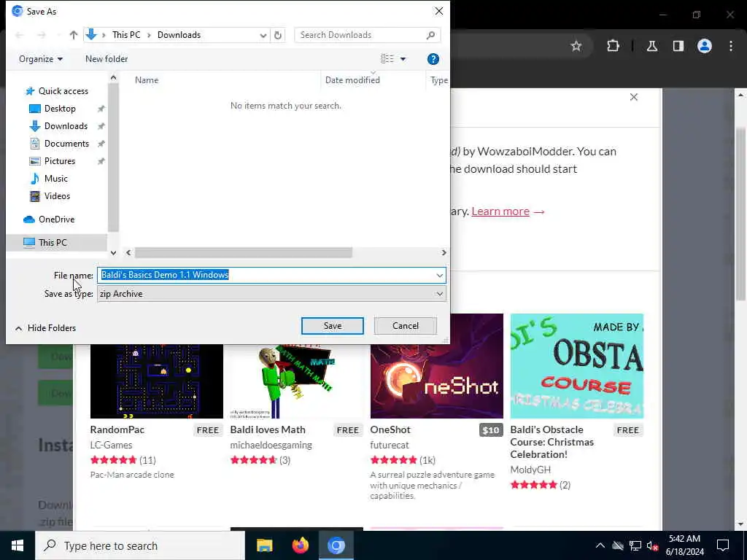Open the Windows Start menu
This screenshot has width=747, height=560.
tap(18, 545)
